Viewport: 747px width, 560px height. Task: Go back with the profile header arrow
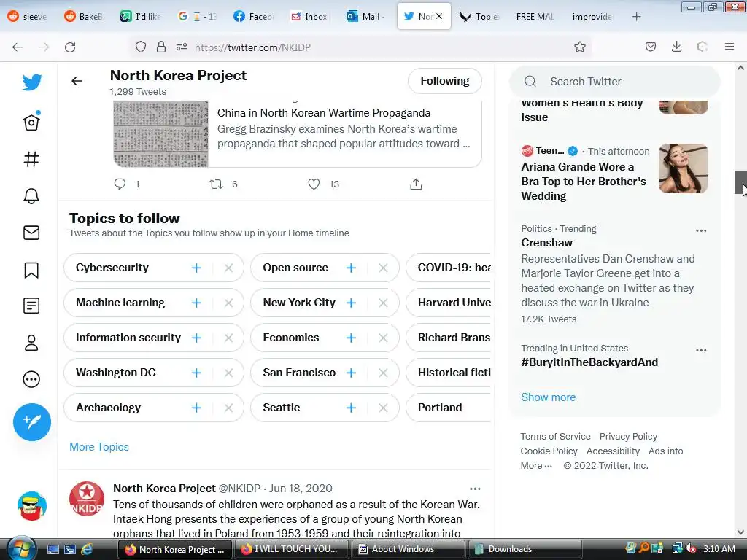click(x=77, y=81)
